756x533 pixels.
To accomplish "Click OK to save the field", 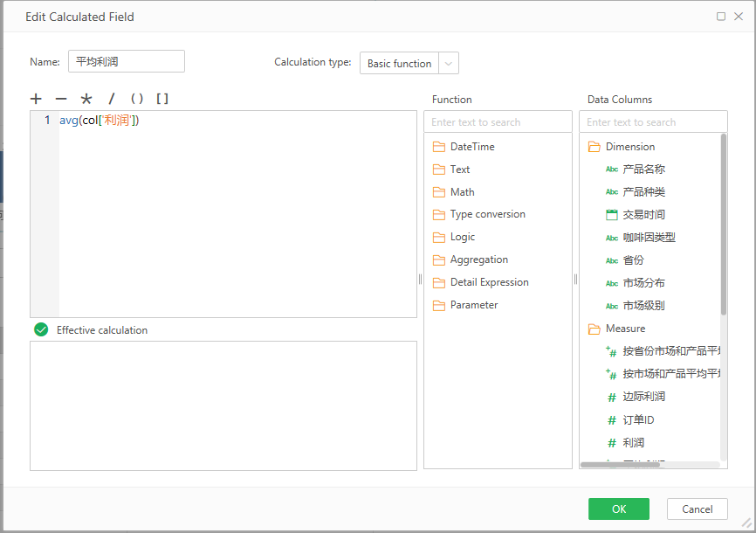I will click(x=618, y=509).
